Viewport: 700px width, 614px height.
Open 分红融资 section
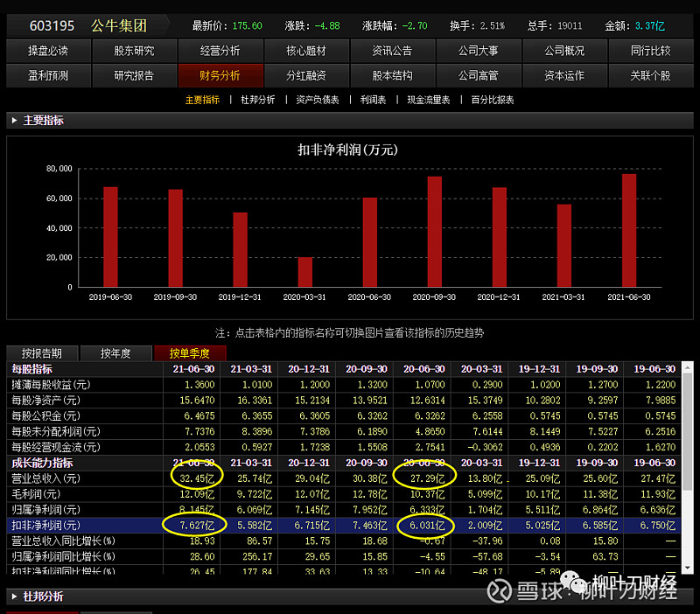pyautogui.click(x=307, y=76)
